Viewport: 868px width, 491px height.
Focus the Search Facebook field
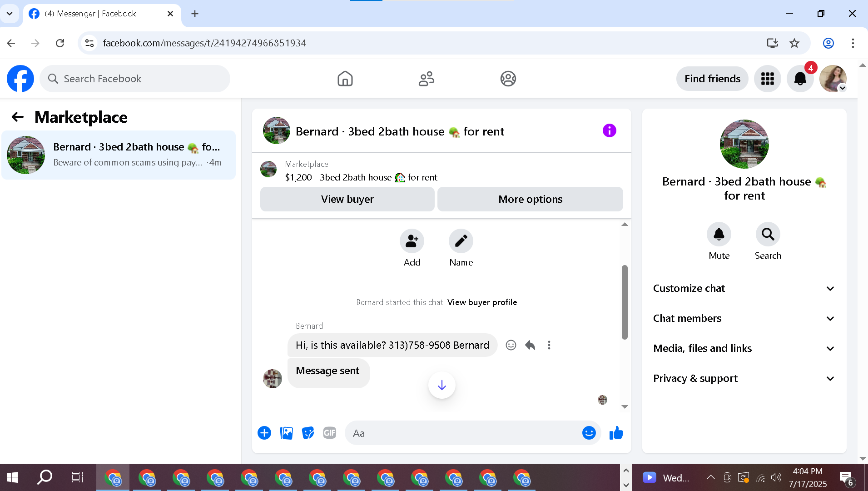(x=135, y=79)
